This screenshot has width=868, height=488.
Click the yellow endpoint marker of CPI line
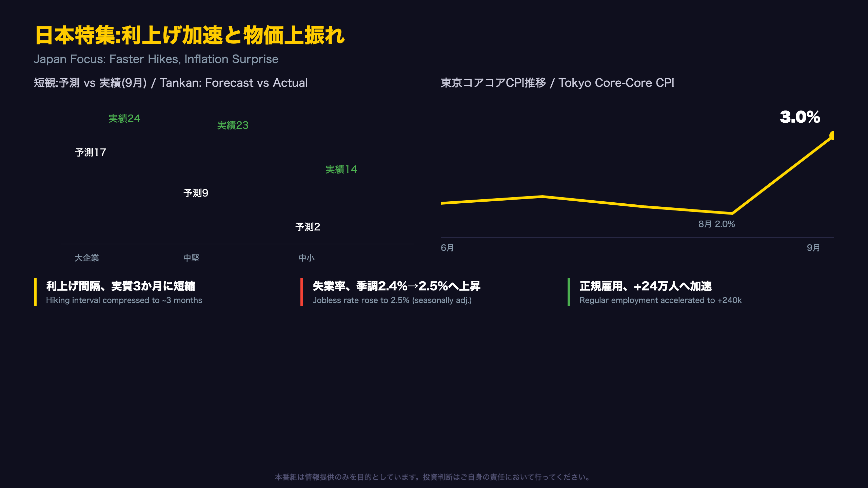pyautogui.click(x=832, y=136)
